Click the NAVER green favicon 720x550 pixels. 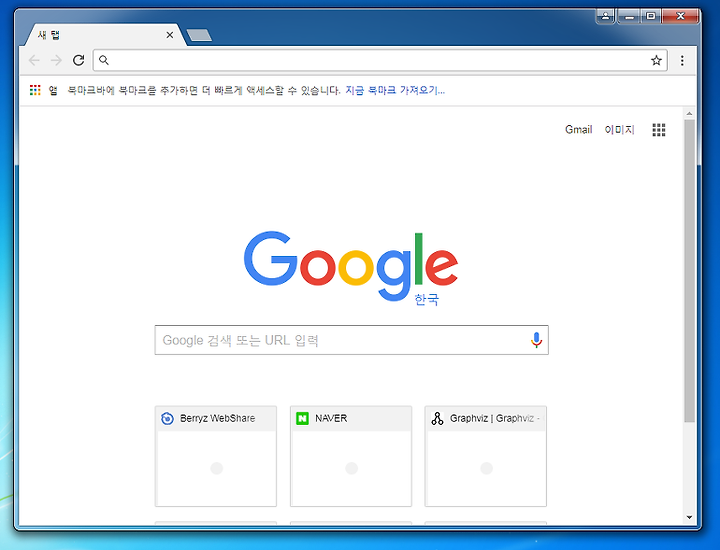(x=302, y=418)
